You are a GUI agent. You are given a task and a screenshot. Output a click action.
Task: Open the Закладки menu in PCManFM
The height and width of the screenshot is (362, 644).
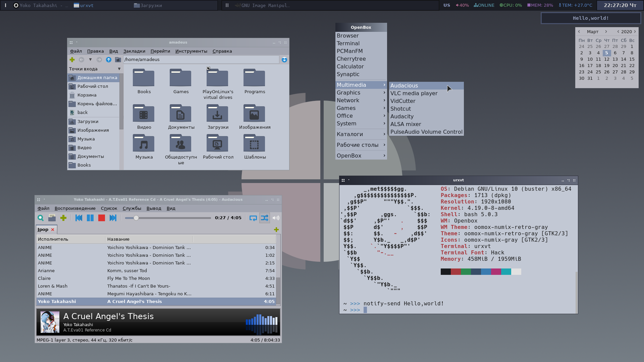tap(134, 51)
